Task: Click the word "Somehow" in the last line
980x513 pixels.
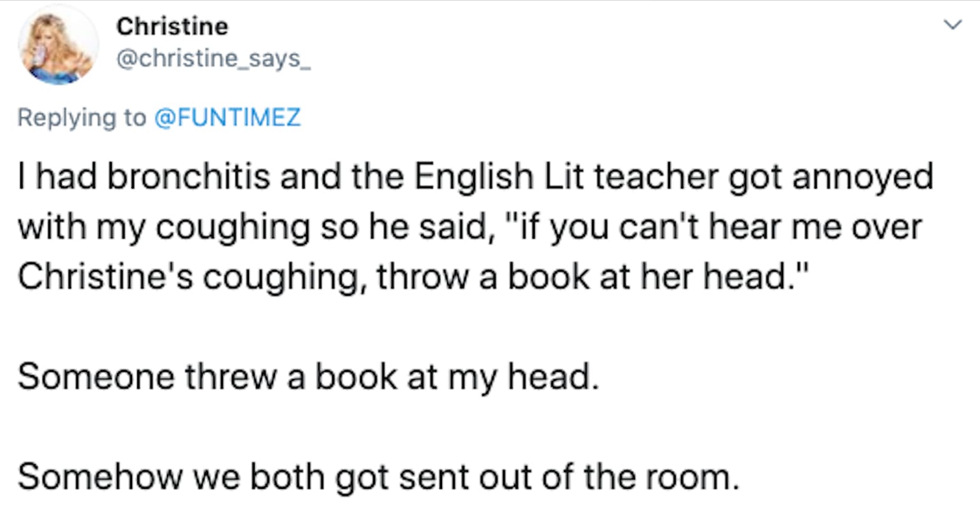Action: click(x=98, y=476)
